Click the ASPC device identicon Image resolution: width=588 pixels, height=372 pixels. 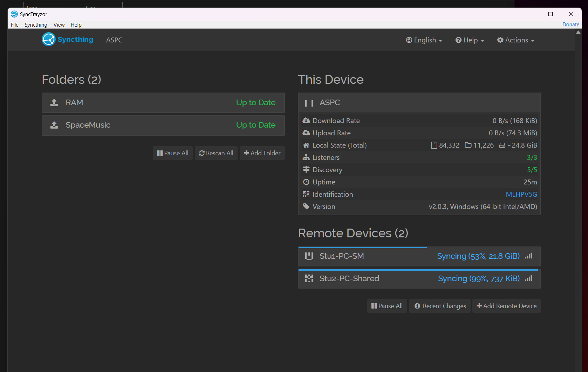[309, 103]
